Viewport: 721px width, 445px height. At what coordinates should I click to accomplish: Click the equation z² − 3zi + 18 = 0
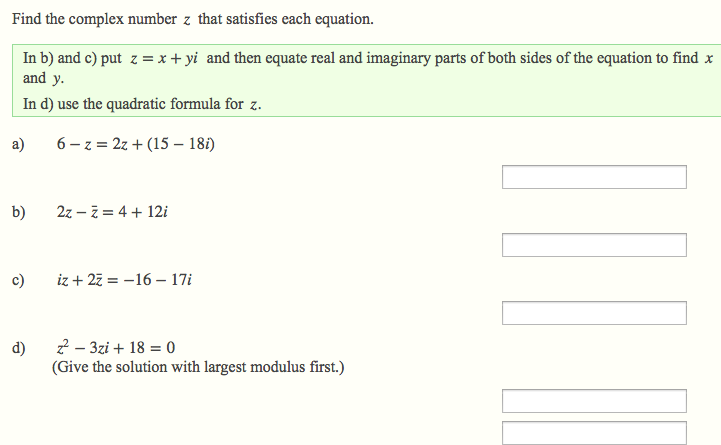pyautogui.click(x=116, y=347)
